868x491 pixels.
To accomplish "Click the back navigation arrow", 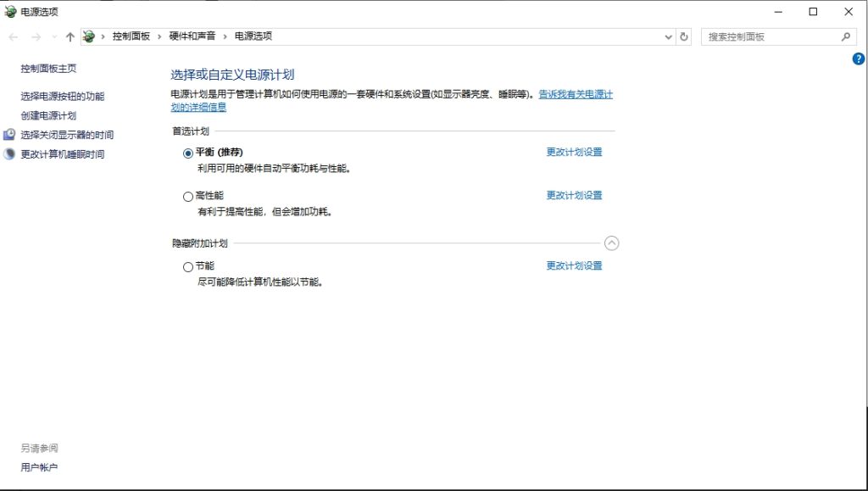I will pyautogui.click(x=14, y=37).
